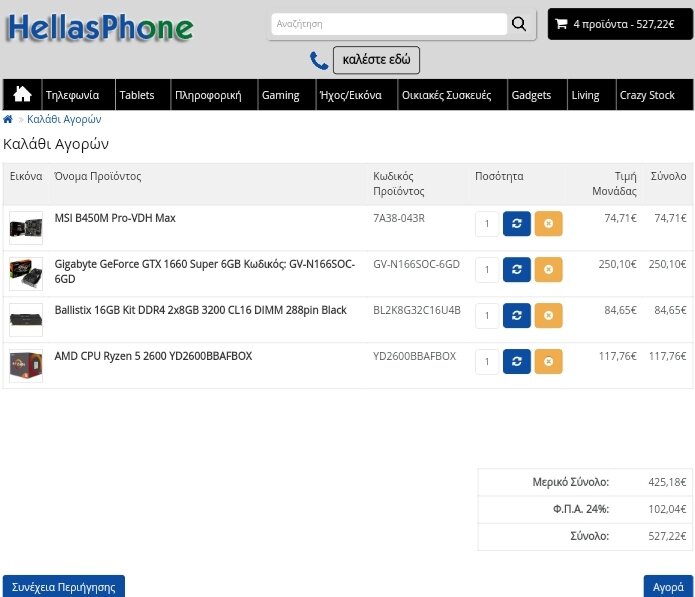Image resolution: width=695 pixels, height=597 pixels.
Task: Open the Crazy Stock menu
Action: pyautogui.click(x=654, y=95)
